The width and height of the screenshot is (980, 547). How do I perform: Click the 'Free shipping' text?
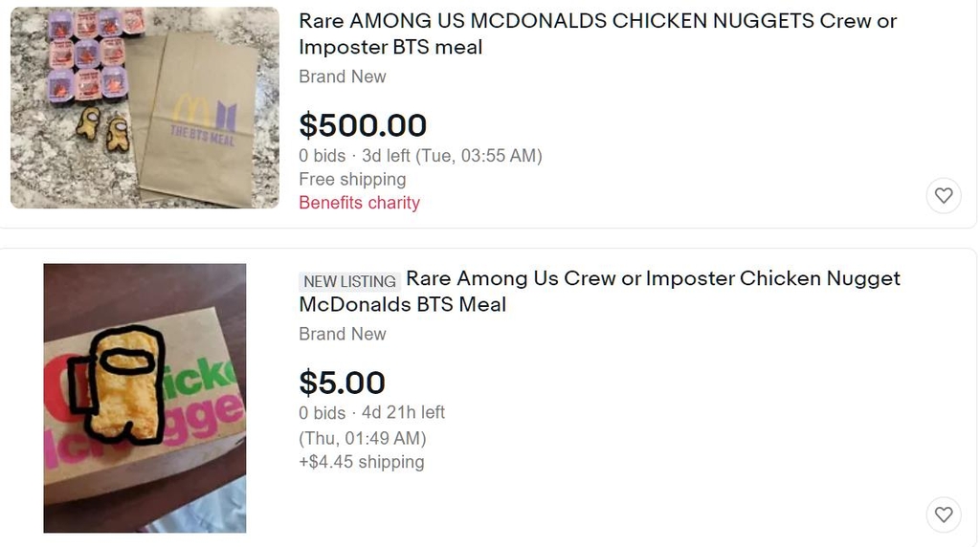coord(352,179)
